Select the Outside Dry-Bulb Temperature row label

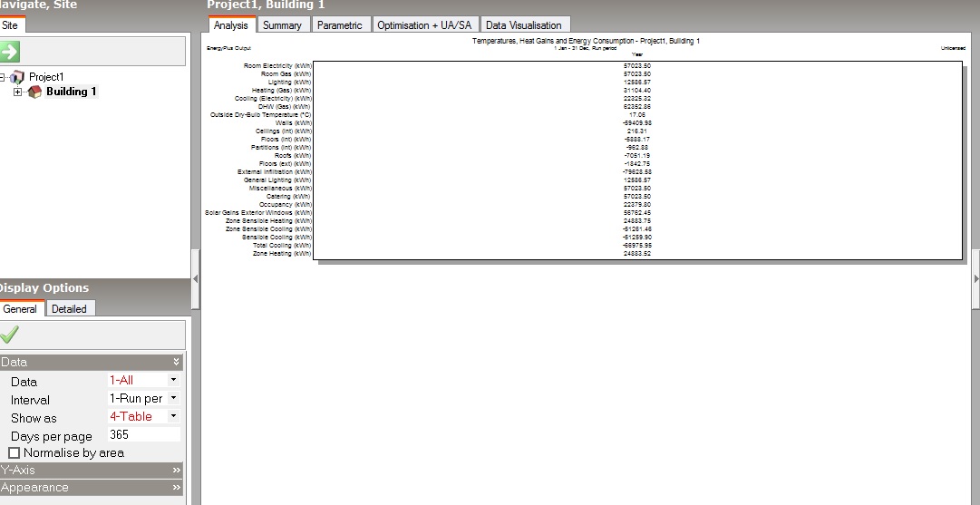(260, 114)
